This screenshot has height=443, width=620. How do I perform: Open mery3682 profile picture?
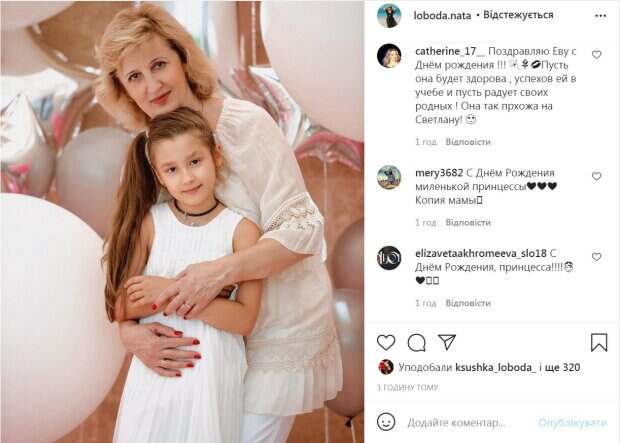pos(389,177)
